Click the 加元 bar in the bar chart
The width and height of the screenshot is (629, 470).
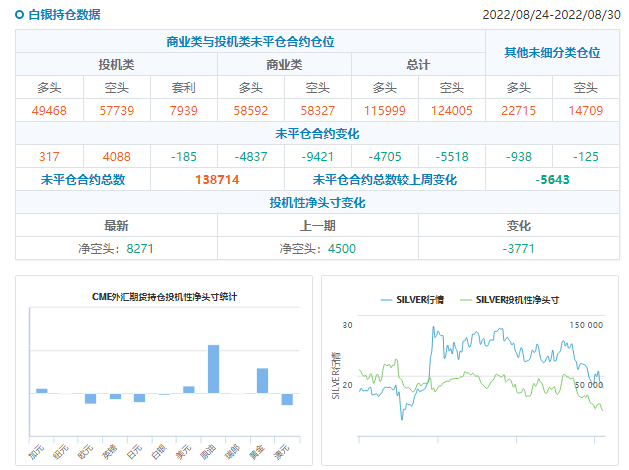pos(42,391)
